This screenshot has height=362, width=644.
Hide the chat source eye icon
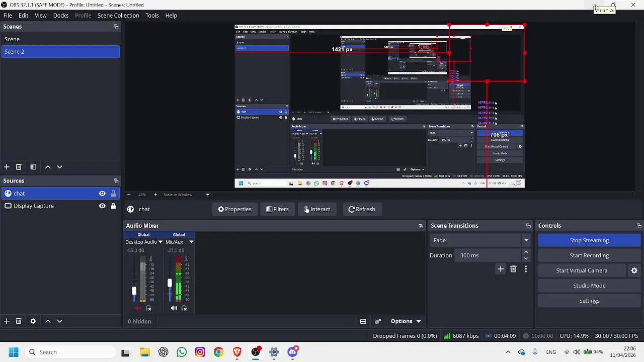102,194
